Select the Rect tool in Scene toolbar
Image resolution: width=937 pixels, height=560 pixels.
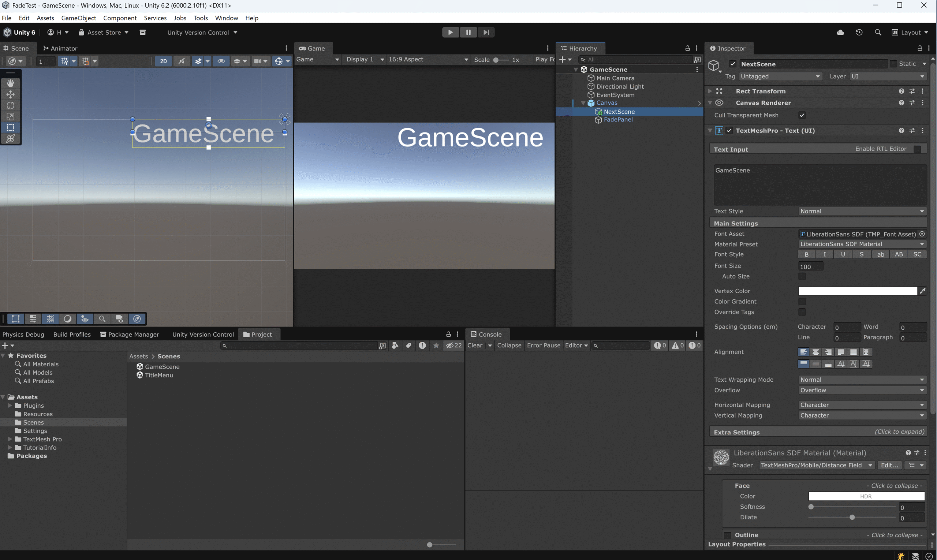(x=11, y=127)
